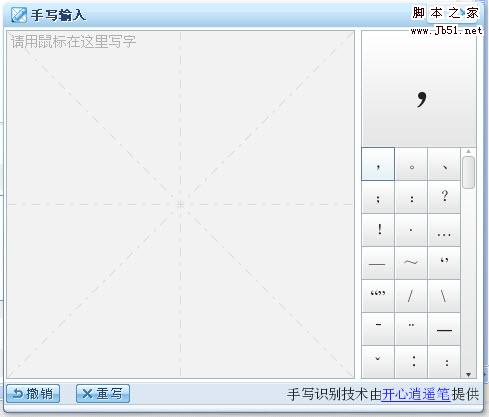Screen dimensions: 489x417
Task: Click the handwriting input pencil icon in title bar
Action: coord(18,15)
